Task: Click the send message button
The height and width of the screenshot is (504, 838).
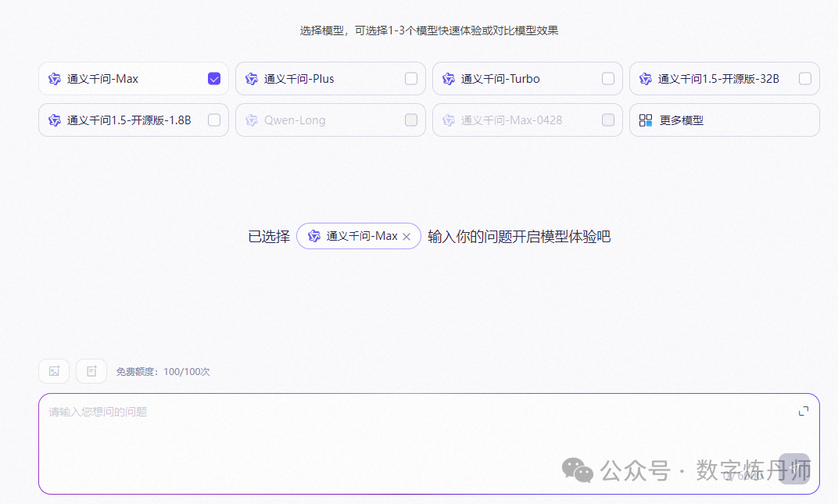Action: [x=794, y=469]
